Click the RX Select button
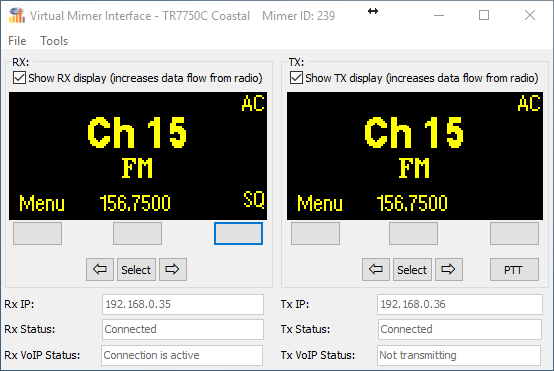The image size is (554, 371). pyautogui.click(x=136, y=270)
